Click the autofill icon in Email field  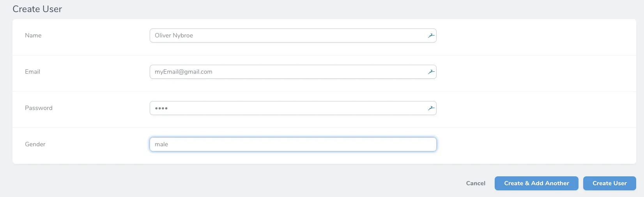tap(431, 72)
